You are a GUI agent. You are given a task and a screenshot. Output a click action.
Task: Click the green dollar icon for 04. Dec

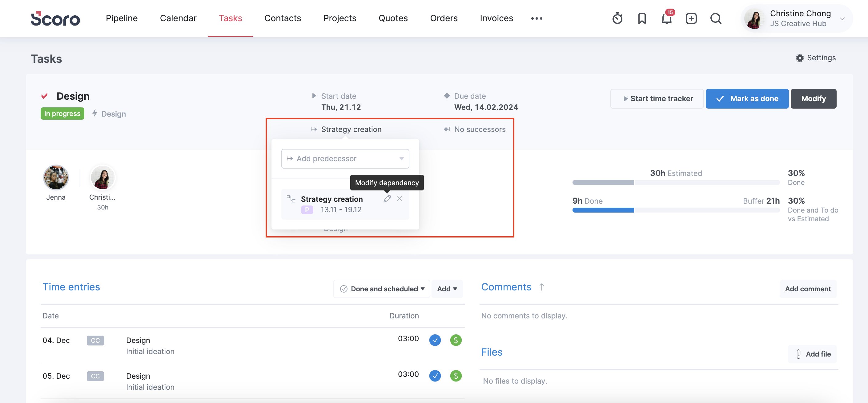point(456,340)
